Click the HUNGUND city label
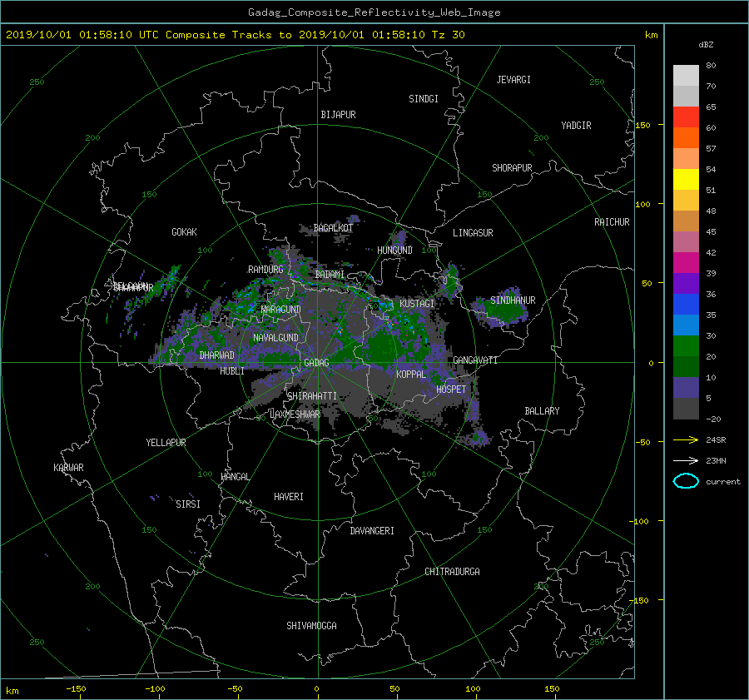The width and height of the screenshot is (749, 700). (394, 251)
